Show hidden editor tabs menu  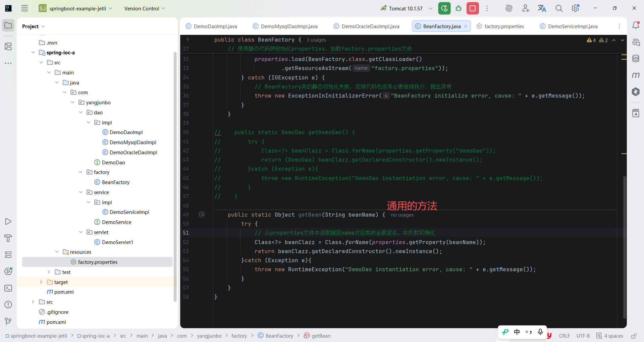[620, 26]
